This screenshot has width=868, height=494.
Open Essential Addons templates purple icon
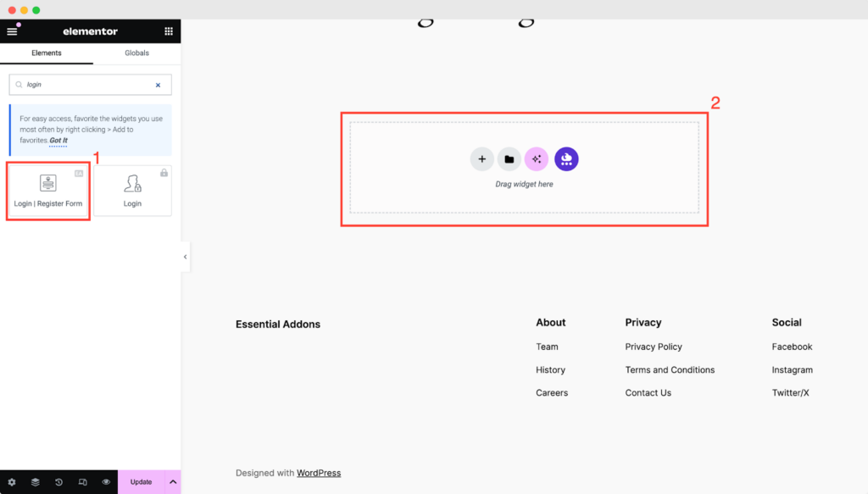click(x=566, y=158)
